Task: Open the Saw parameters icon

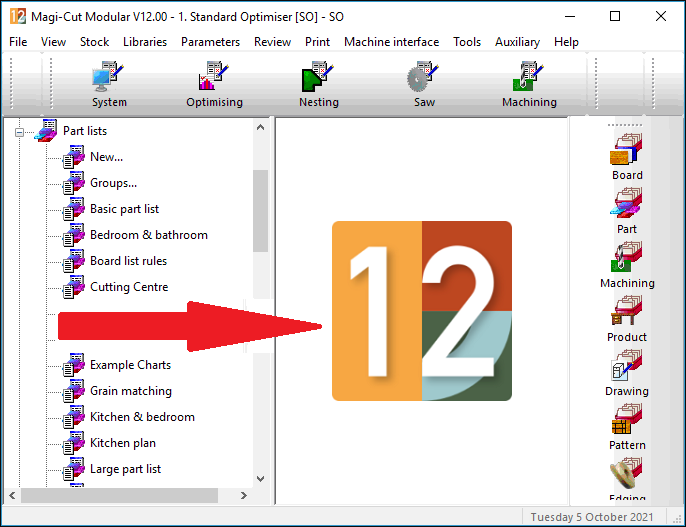Action: [x=424, y=77]
